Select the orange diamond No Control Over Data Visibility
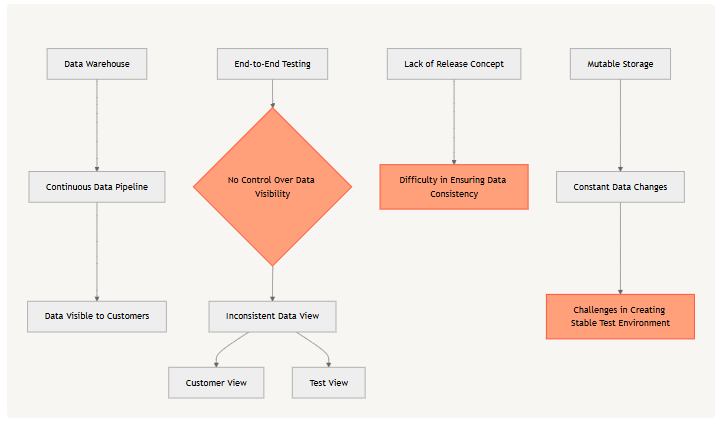Viewport: 727px width, 424px height. point(273,187)
